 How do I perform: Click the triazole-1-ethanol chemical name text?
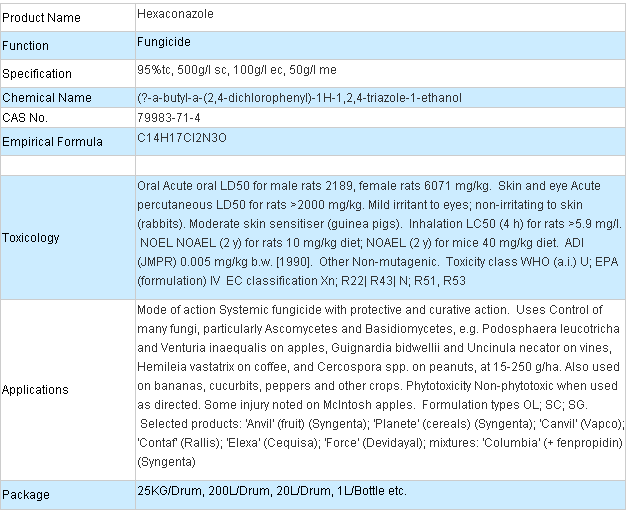pos(413,98)
